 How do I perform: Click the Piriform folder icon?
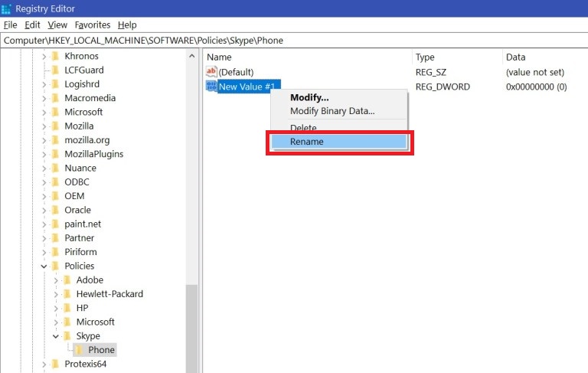click(55, 252)
